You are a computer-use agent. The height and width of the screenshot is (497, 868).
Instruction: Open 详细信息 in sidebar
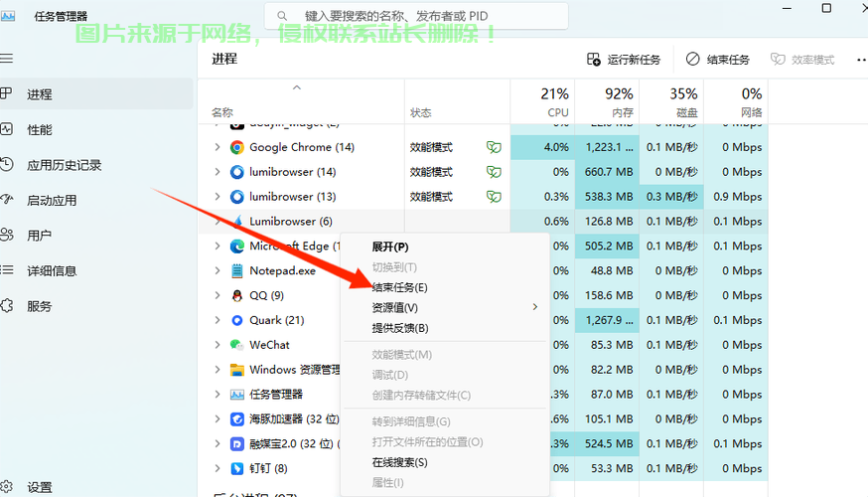pos(52,271)
